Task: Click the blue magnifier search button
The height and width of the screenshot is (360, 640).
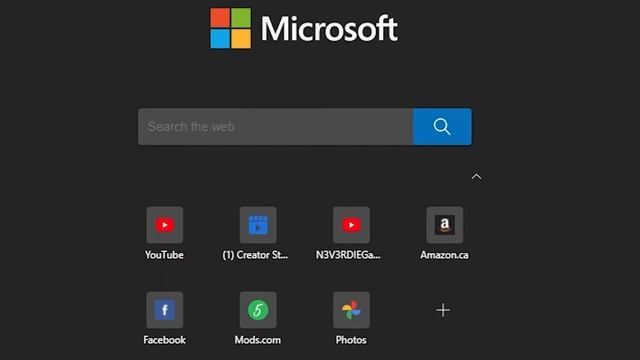Action: coord(442,127)
